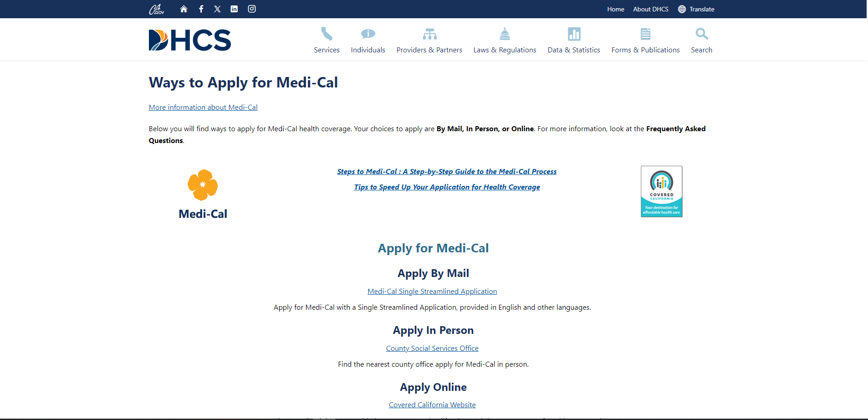Click the Translate text link
Image resolution: width=868 pixels, height=420 pixels.
[x=702, y=9]
